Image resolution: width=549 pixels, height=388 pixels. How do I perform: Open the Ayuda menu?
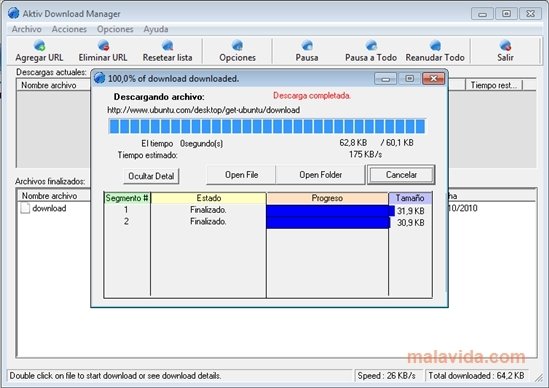[156, 29]
